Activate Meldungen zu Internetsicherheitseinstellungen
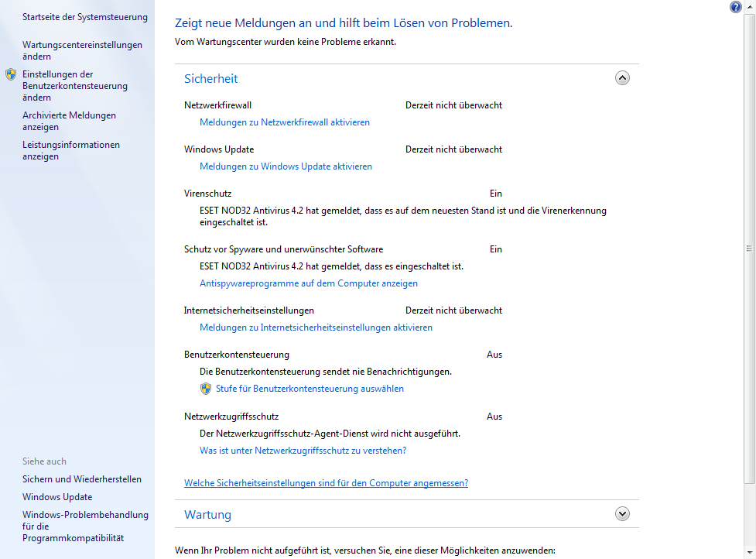Image resolution: width=756 pixels, height=559 pixels. 316,328
